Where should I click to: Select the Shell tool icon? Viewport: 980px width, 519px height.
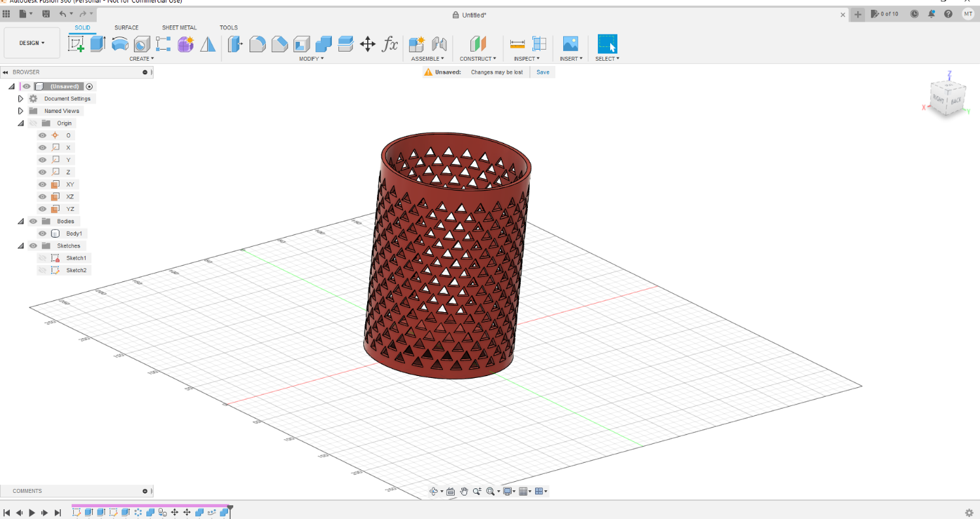click(x=301, y=44)
